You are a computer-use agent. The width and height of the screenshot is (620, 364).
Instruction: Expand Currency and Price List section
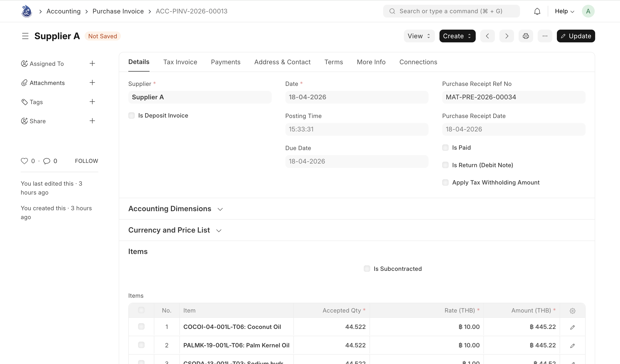(175, 230)
